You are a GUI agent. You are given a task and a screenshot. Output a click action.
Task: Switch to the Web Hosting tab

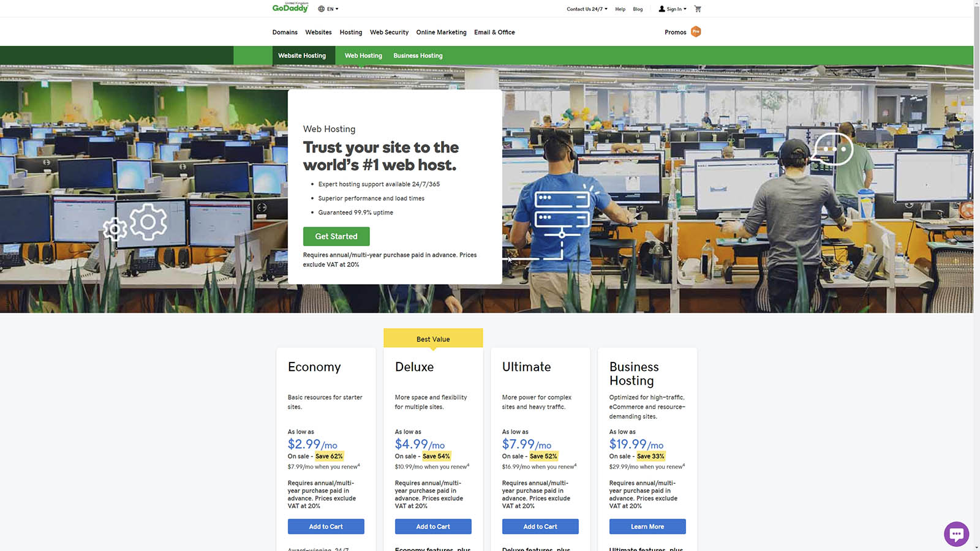click(x=363, y=56)
